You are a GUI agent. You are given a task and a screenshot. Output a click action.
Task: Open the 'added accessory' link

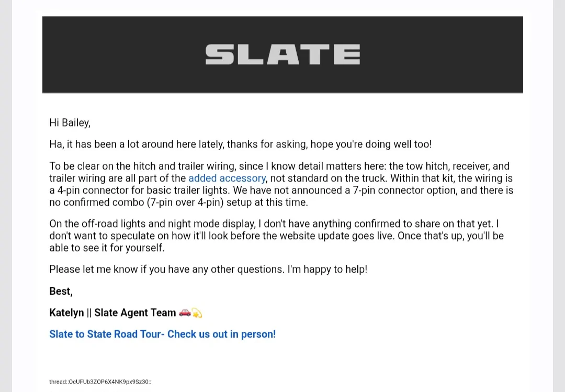point(227,178)
